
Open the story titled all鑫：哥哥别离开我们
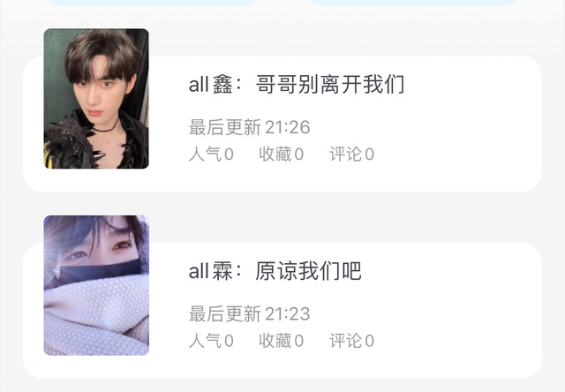click(x=297, y=84)
